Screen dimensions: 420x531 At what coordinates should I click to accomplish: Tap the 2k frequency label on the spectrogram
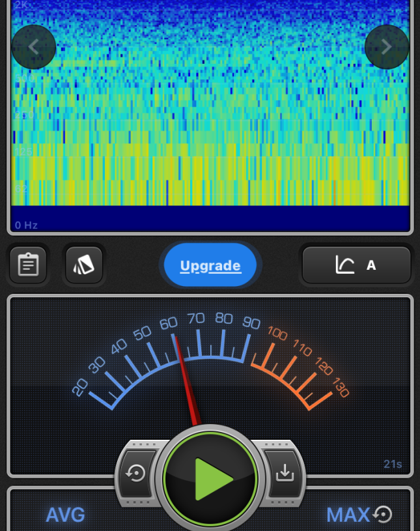(21, 5)
